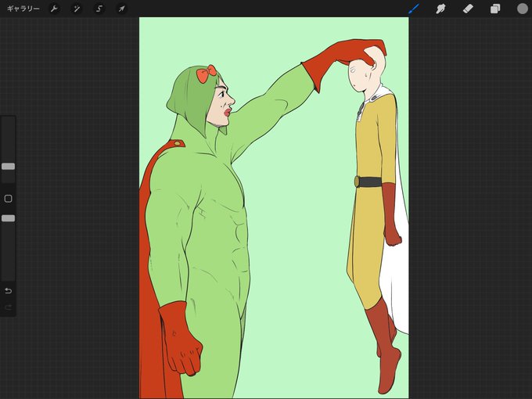
Task: Undo the last stroke
Action: point(8,291)
